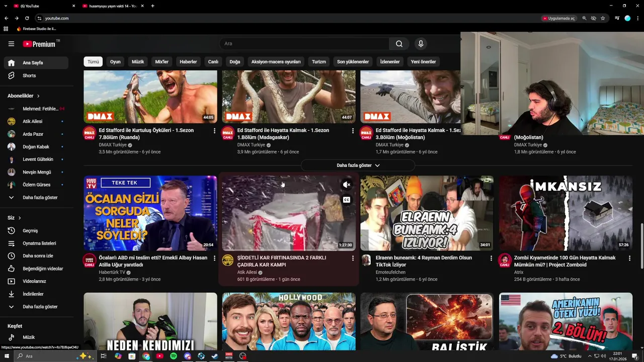Open Chrome three-dot menu
The height and width of the screenshot is (362, 644).
point(637,18)
